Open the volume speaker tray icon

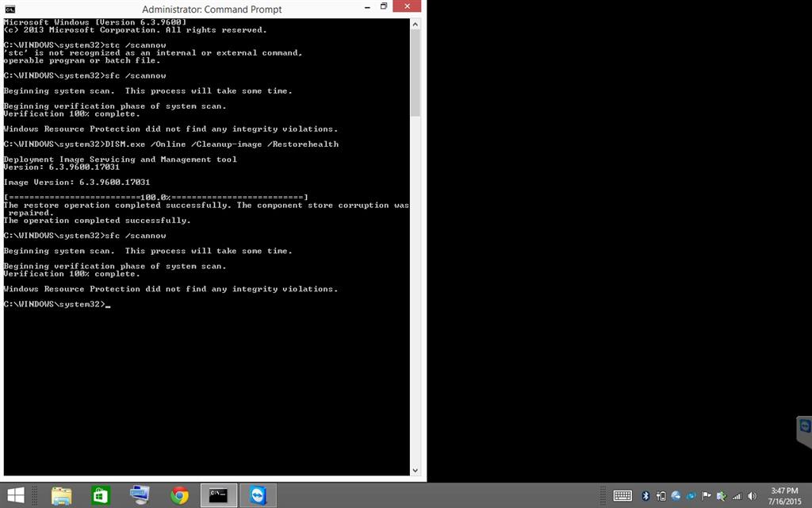pyautogui.click(x=752, y=496)
